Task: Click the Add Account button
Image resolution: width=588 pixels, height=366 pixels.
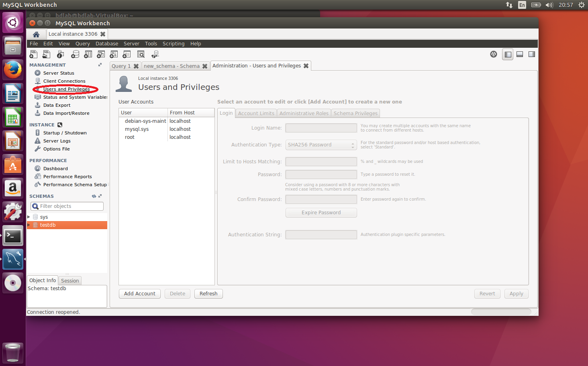Action: tap(140, 294)
